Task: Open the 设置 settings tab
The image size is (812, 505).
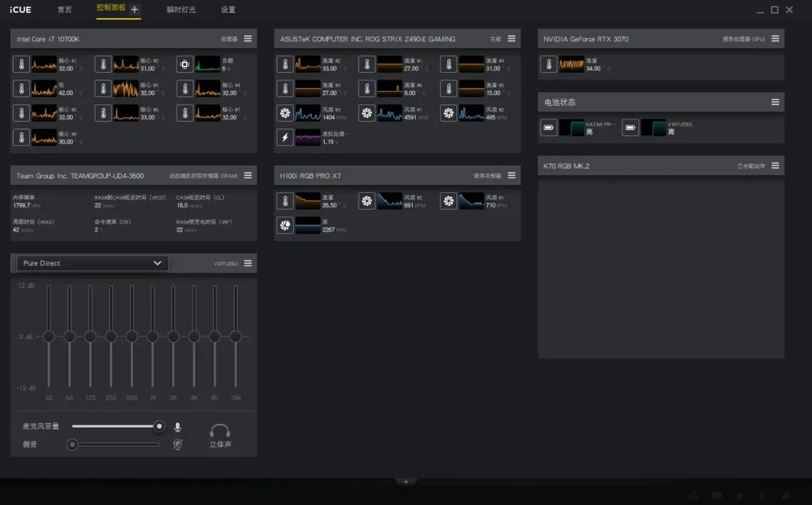Action: point(229,10)
